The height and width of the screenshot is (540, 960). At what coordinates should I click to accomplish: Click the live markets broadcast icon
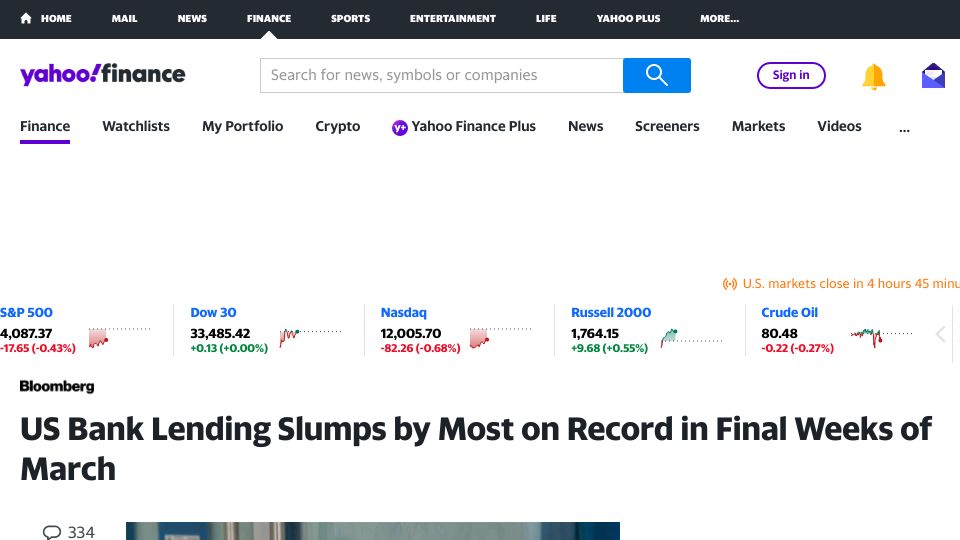[x=730, y=283]
